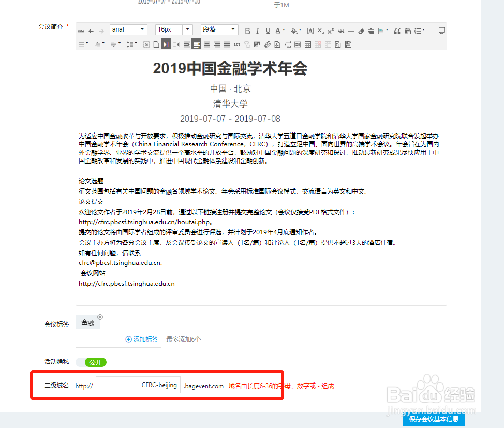
Task: Expand background color palette arrow
Action: 300,30
